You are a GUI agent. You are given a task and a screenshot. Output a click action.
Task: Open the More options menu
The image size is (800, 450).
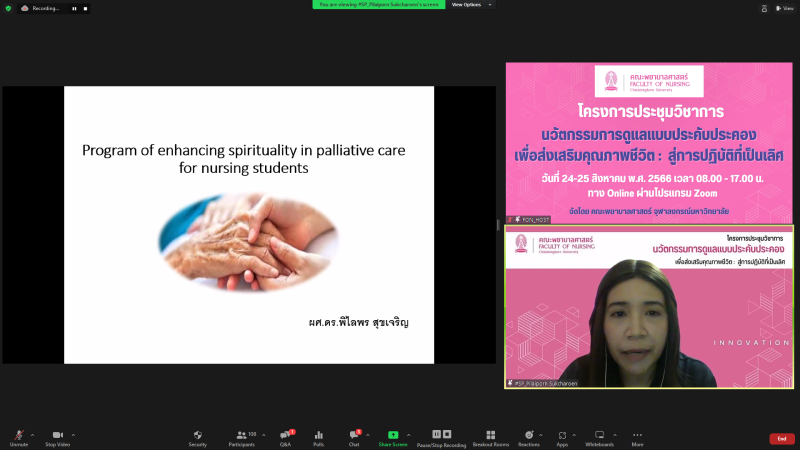click(637, 436)
